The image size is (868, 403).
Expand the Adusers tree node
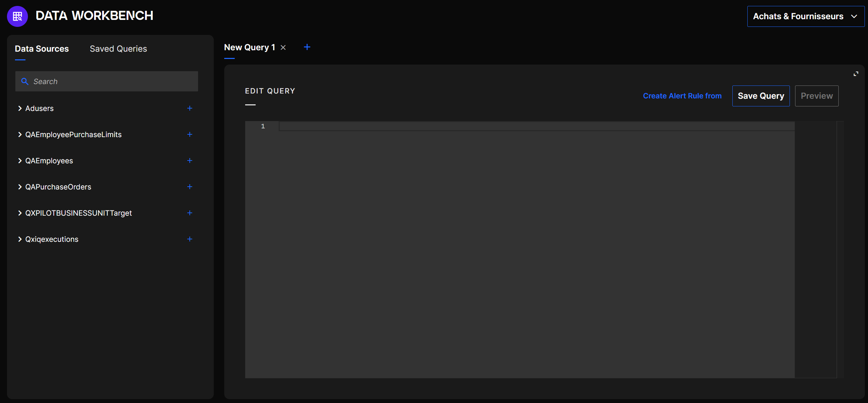20,109
